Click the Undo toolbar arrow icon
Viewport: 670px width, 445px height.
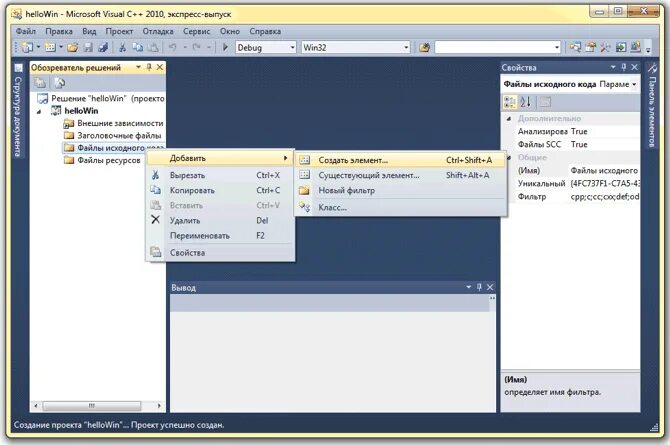(x=173, y=47)
